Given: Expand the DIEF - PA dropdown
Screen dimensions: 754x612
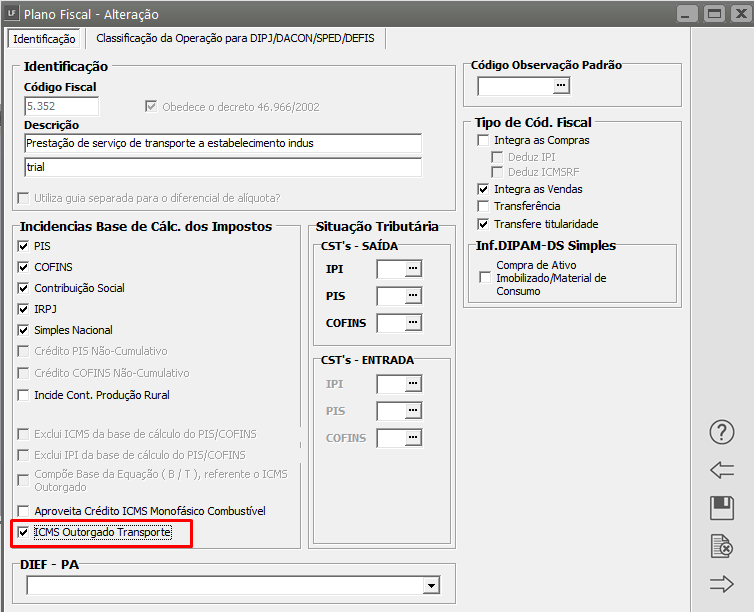Looking at the screenshot, I should [x=431, y=585].
